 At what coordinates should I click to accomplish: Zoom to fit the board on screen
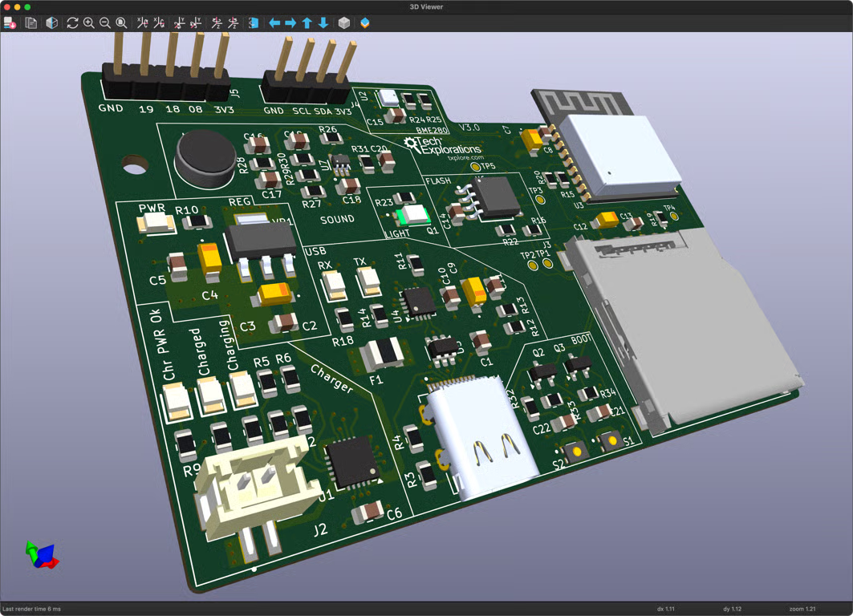(122, 22)
